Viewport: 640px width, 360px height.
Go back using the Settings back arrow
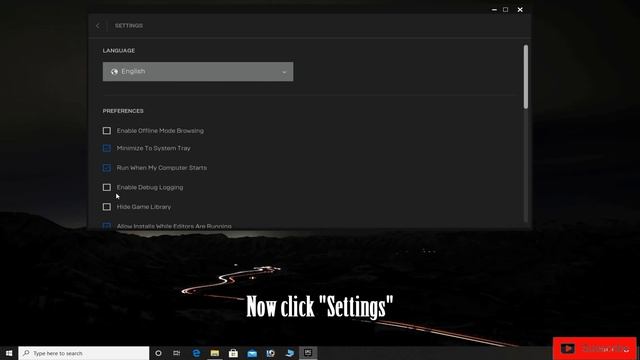[98, 26]
